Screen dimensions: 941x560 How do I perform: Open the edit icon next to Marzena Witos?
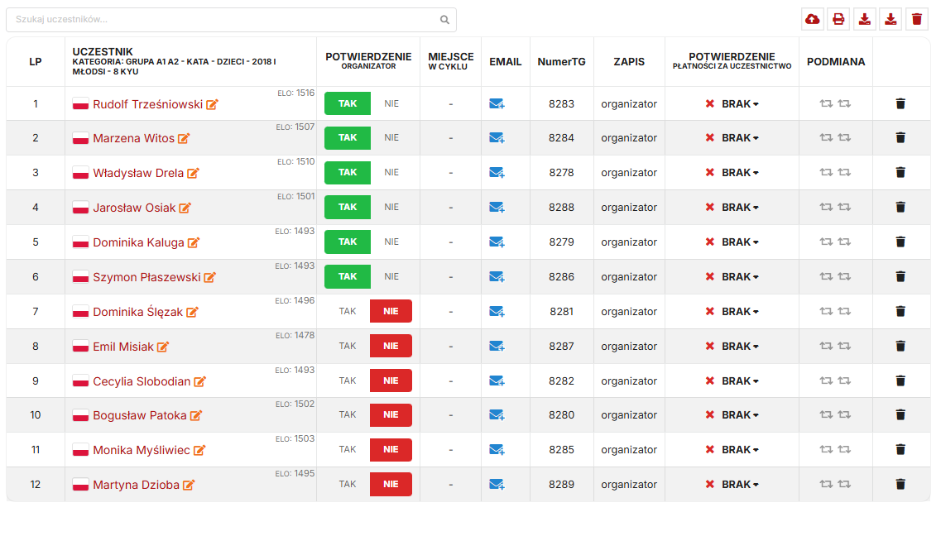(184, 138)
